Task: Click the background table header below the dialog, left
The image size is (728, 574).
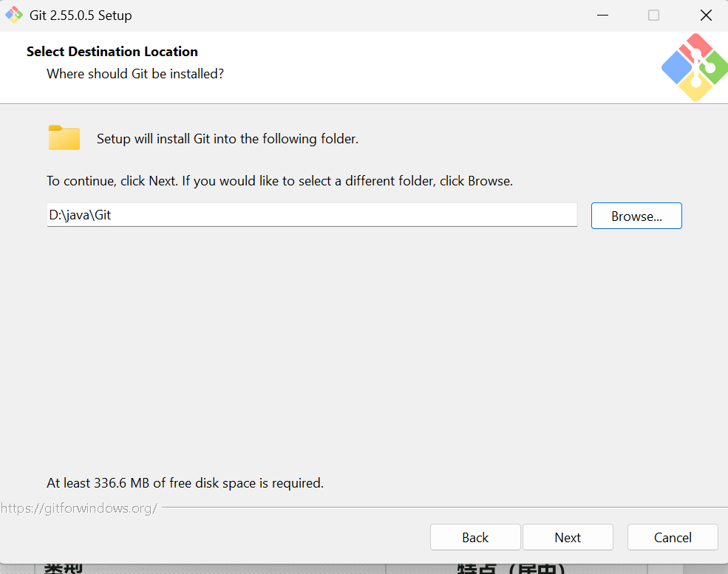Action: coord(64,569)
